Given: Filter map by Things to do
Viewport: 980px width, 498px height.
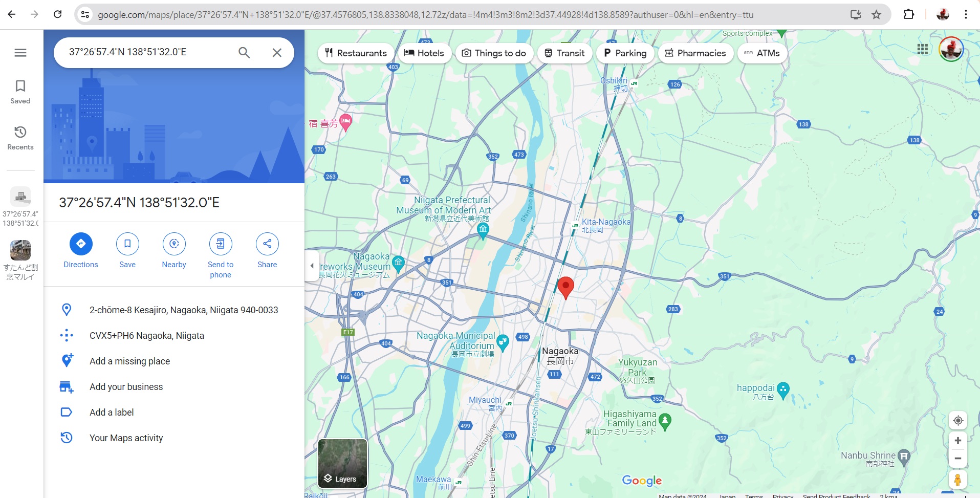Looking at the screenshot, I should 494,53.
